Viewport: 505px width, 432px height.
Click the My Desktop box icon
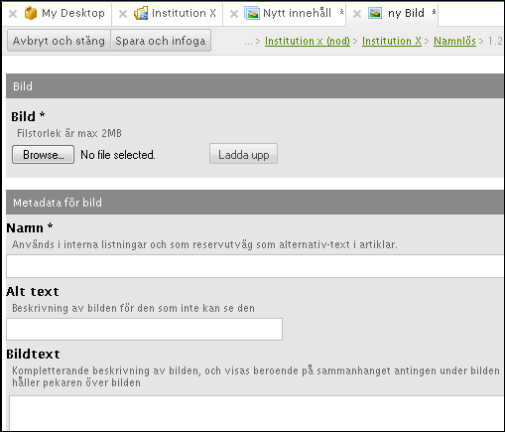(31, 13)
